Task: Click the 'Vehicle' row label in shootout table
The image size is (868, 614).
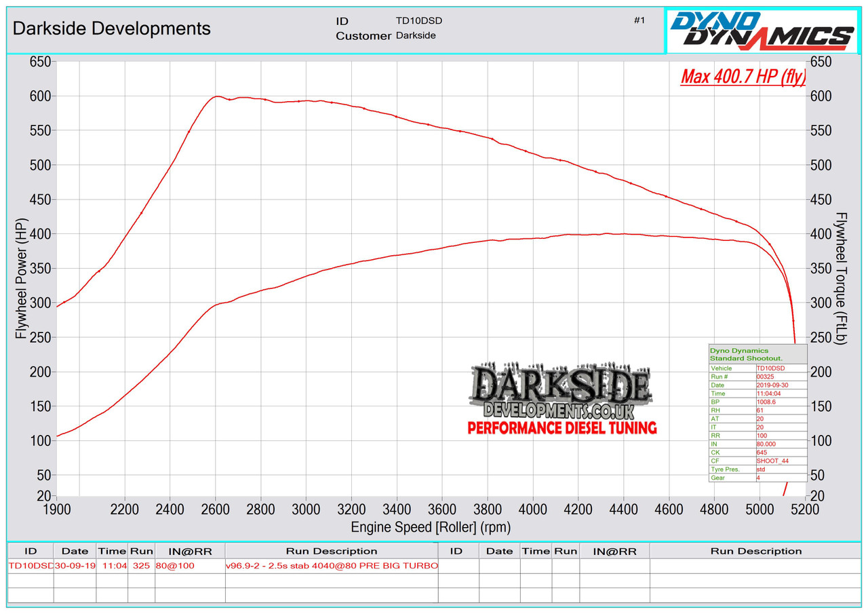Action: (721, 368)
